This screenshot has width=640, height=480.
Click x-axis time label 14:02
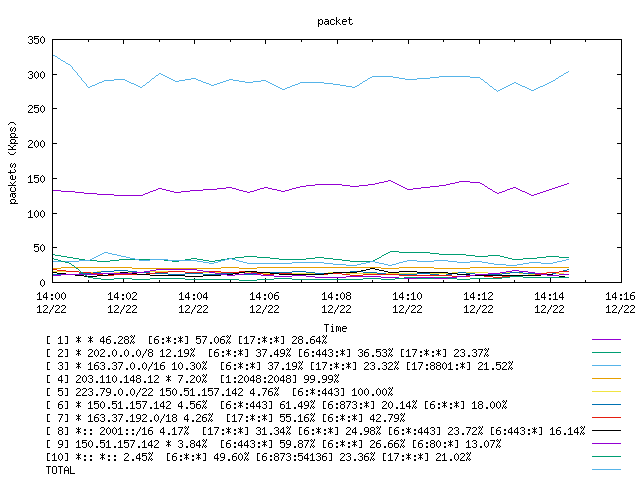[122, 296]
